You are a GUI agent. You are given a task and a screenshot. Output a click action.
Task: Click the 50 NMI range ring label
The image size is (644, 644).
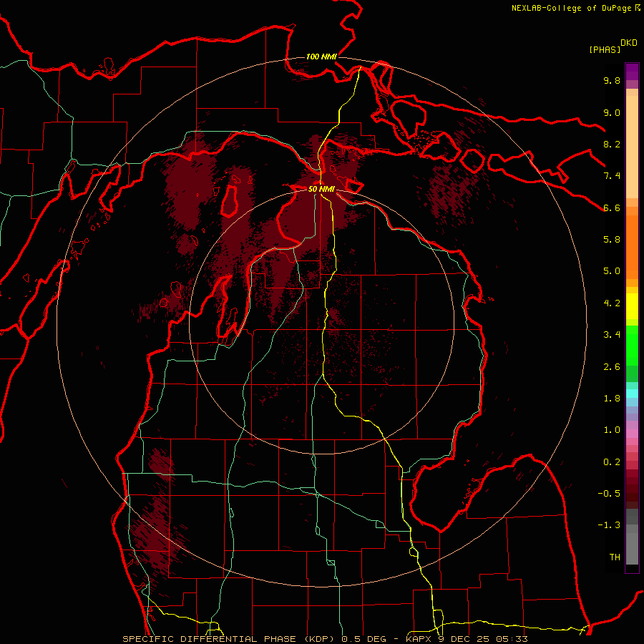click(x=321, y=189)
